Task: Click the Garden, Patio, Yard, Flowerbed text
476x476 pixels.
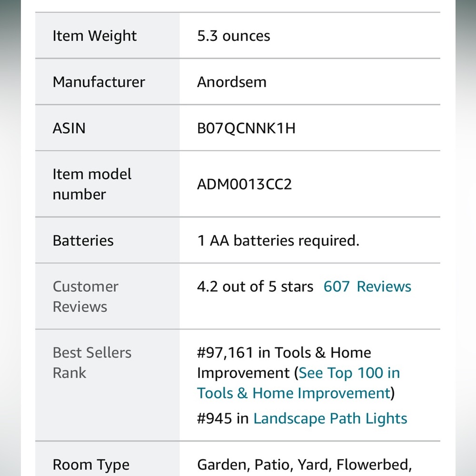Action: click(304, 465)
